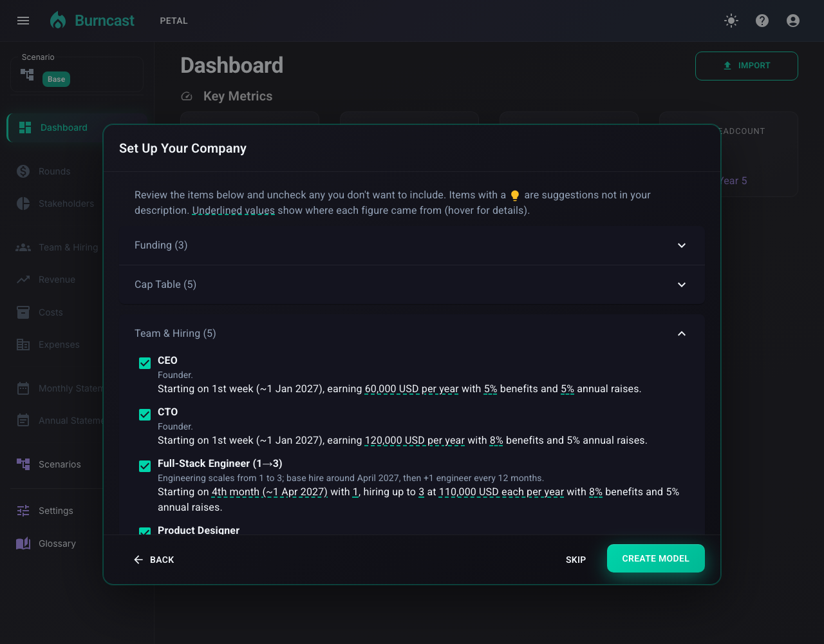Uncheck the CEO checkbox

[x=145, y=363]
